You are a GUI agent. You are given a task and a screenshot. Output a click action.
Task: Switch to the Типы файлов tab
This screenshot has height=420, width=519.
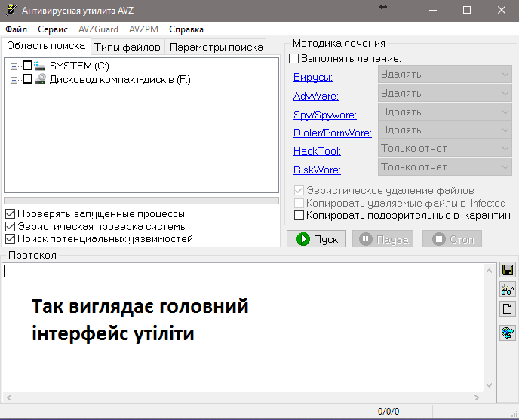tap(127, 47)
